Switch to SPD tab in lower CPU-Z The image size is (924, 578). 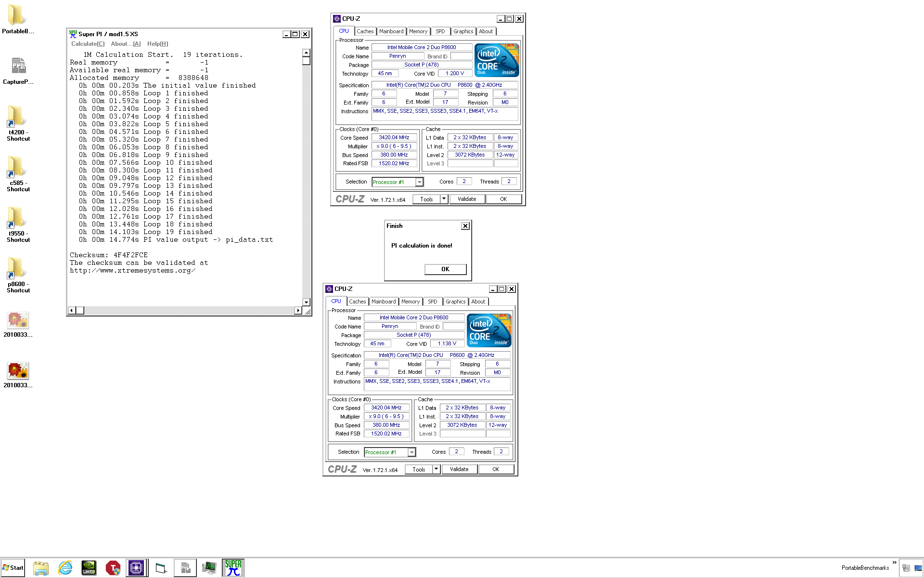click(x=433, y=302)
